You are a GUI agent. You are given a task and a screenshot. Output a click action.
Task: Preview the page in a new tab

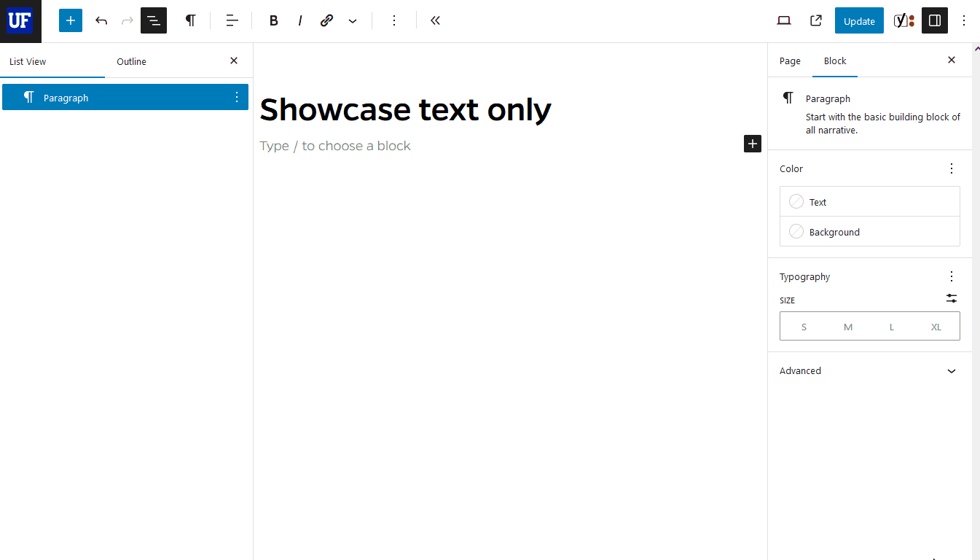click(815, 20)
